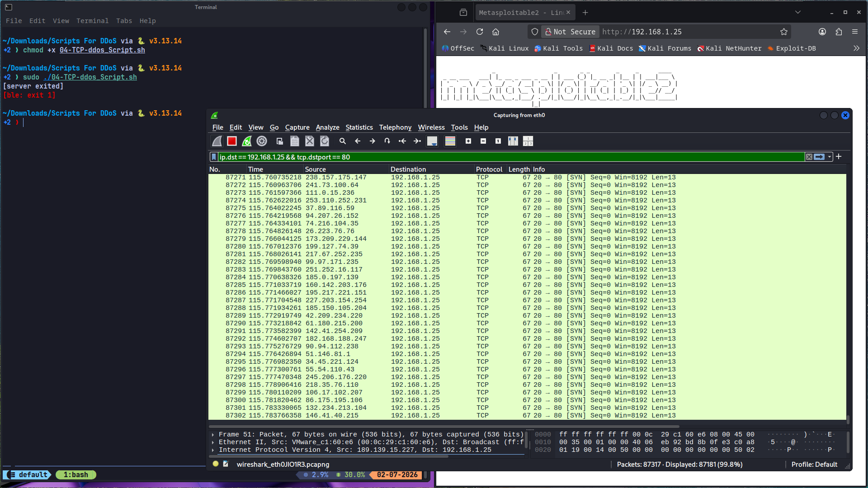Open capture options gear icon
This screenshot has width=868, height=488.
click(262, 141)
